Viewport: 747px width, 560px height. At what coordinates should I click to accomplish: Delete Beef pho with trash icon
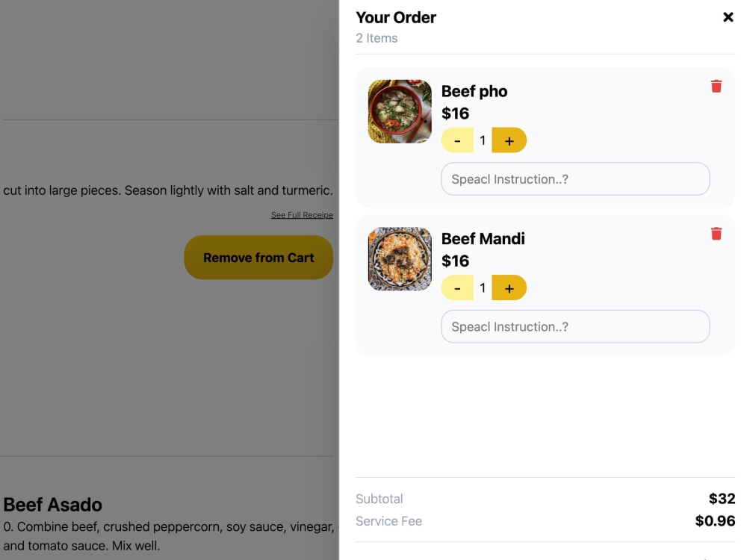716,86
